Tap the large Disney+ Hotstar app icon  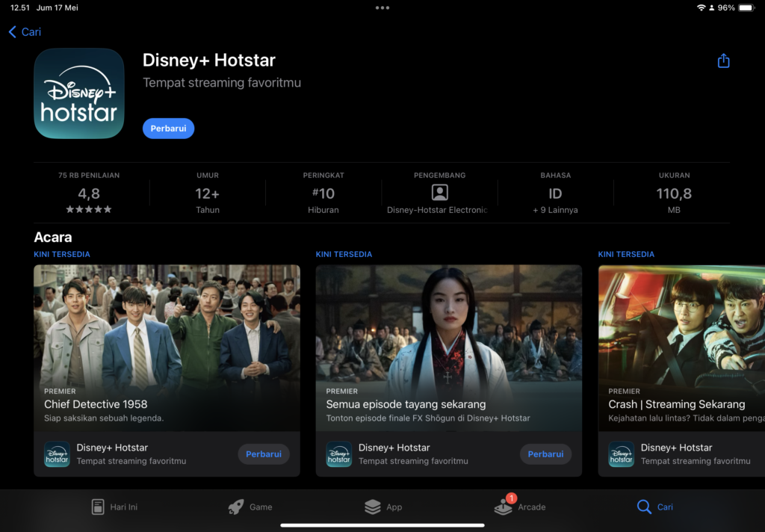click(x=79, y=93)
